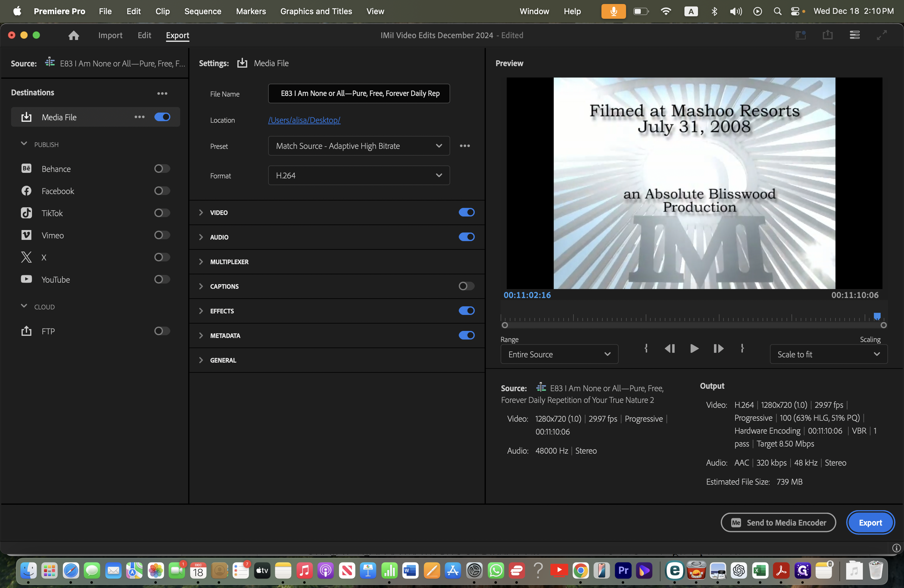Open the Format H.264 dropdown
Image resolution: width=904 pixels, height=588 pixels.
[x=359, y=176]
